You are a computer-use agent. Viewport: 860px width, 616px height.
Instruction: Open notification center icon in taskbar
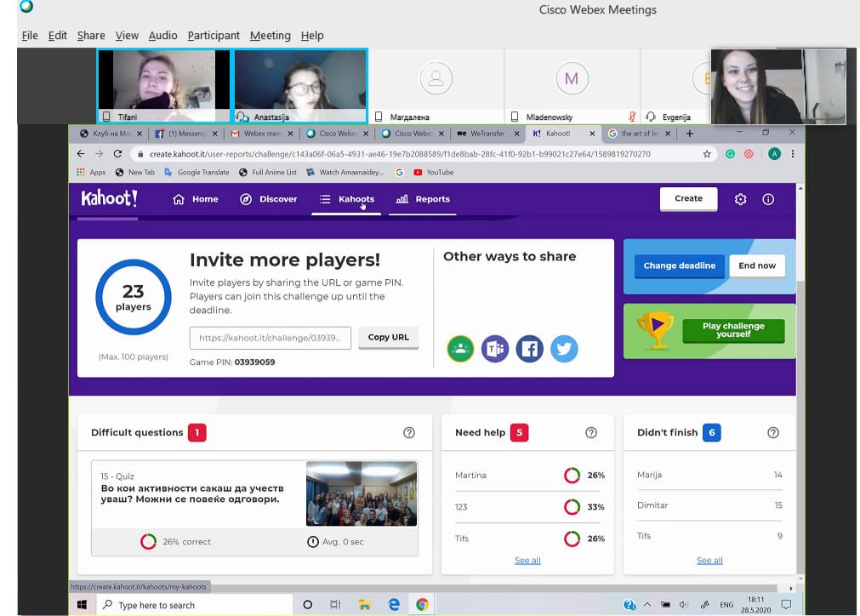pyautogui.click(x=787, y=604)
